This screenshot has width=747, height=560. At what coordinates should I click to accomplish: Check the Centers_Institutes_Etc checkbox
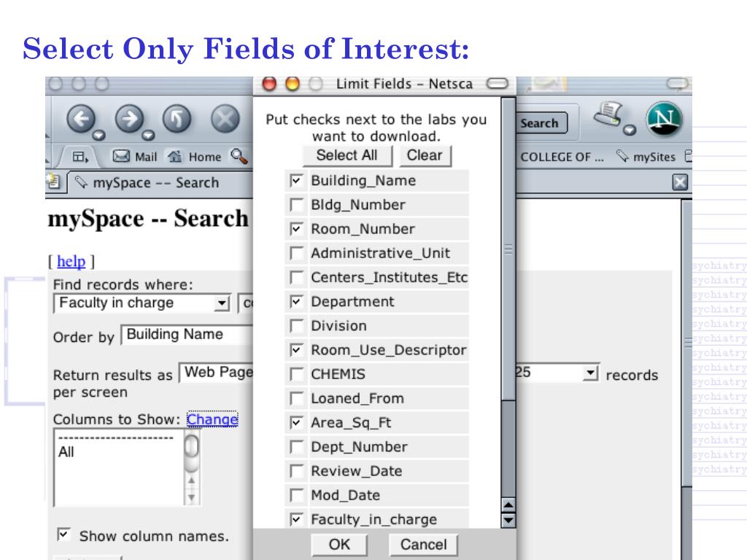(x=296, y=277)
